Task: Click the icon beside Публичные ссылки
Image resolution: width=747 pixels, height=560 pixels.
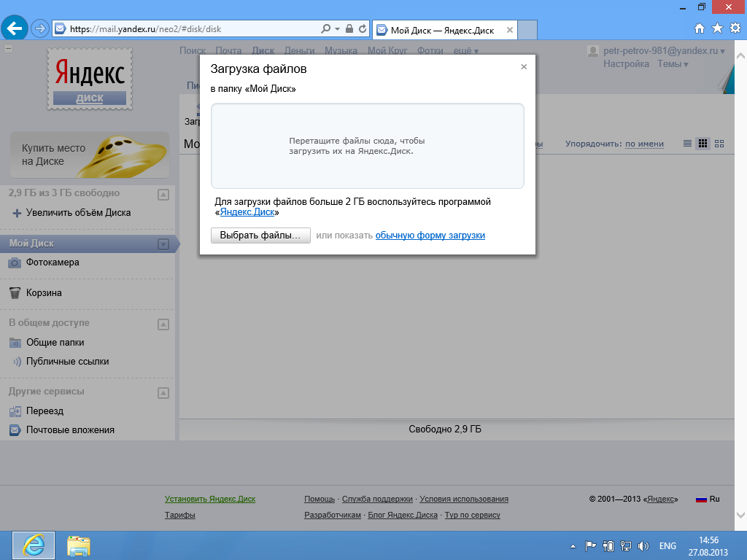Action: [16, 362]
